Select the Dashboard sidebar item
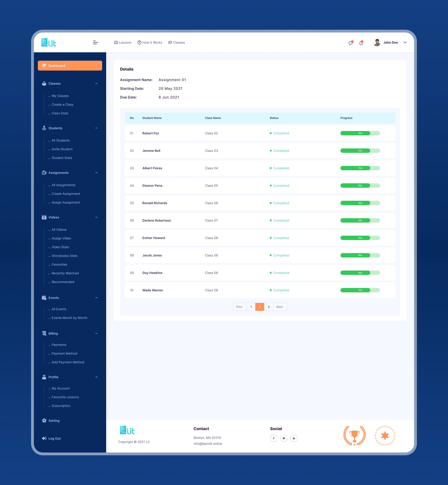The height and width of the screenshot is (485, 448). click(x=70, y=66)
